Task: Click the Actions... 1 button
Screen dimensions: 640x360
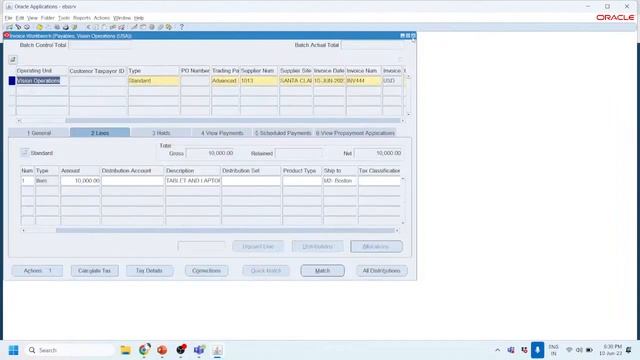Action: (37, 271)
